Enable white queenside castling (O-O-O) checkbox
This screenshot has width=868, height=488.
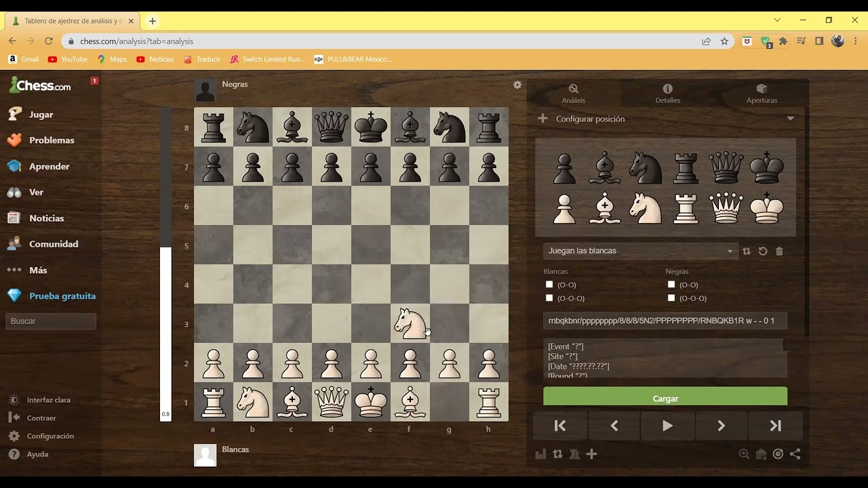(549, 298)
